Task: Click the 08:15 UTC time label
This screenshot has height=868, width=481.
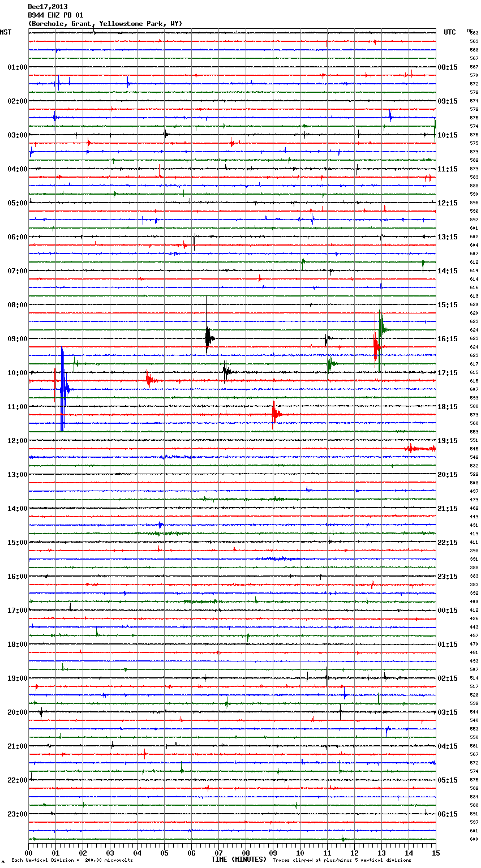Action: pyautogui.click(x=448, y=67)
